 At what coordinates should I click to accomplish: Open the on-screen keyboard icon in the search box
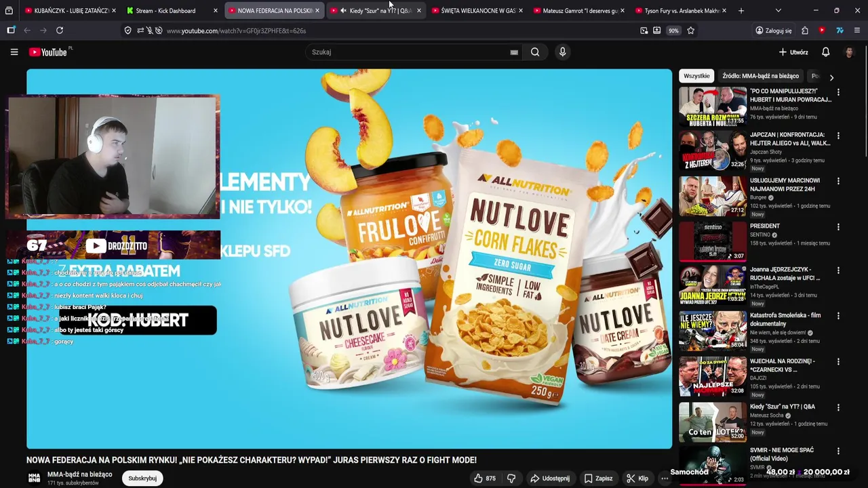514,52
